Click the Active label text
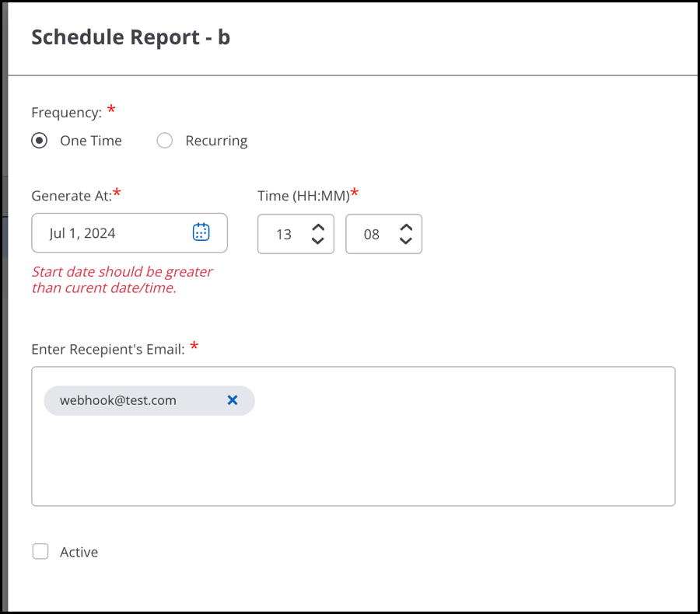The height and width of the screenshot is (614, 700). tap(79, 552)
